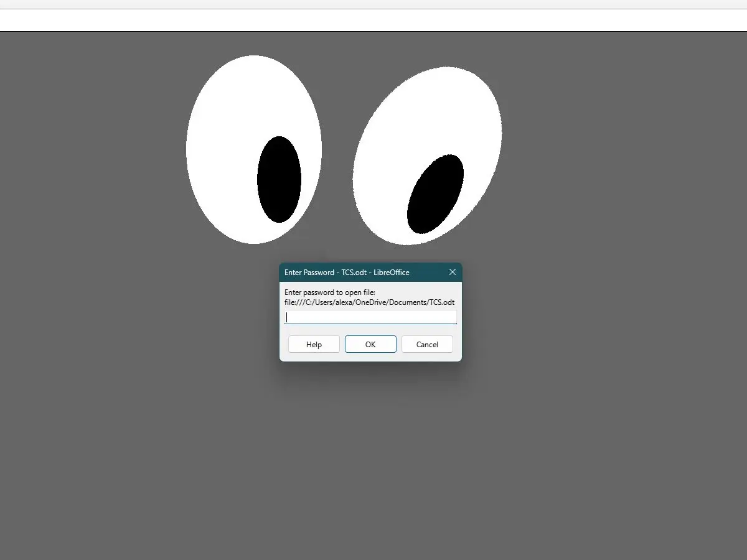Click the black pupil of the left eye
The height and width of the screenshot is (560, 747).
tap(279, 179)
